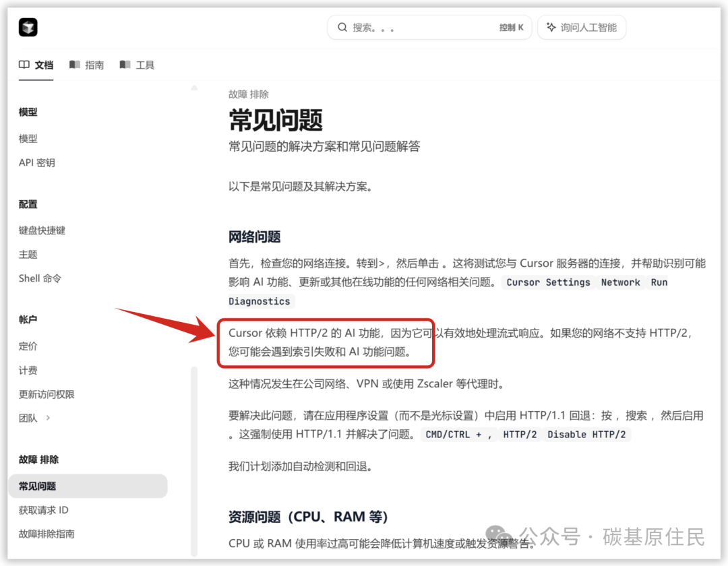Click the 常见问题 page title
This screenshot has height=566, width=728.
point(276,121)
